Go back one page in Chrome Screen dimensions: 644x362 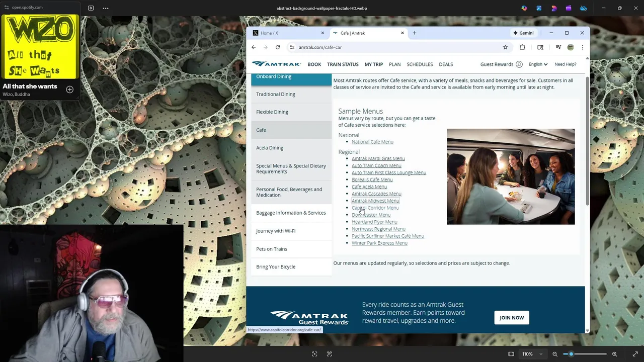254,47
